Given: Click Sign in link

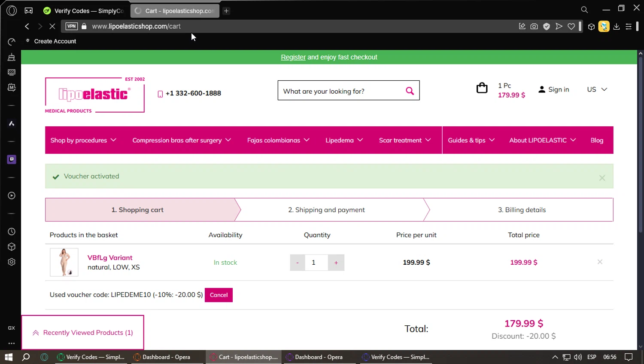Looking at the screenshot, I should click(x=559, y=89).
